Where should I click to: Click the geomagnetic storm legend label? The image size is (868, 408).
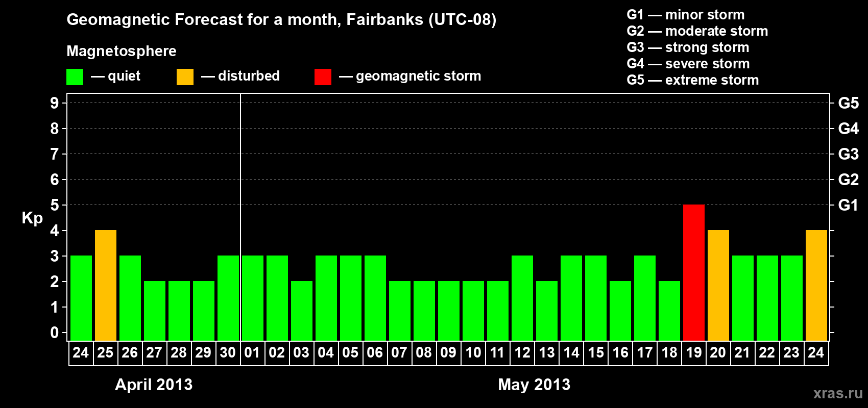click(x=418, y=76)
